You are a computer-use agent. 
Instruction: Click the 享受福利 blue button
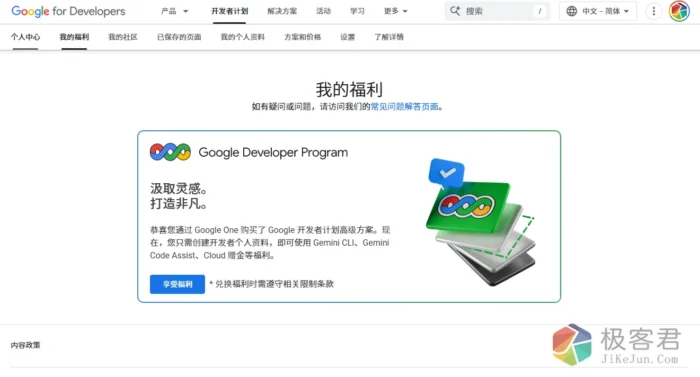click(177, 284)
